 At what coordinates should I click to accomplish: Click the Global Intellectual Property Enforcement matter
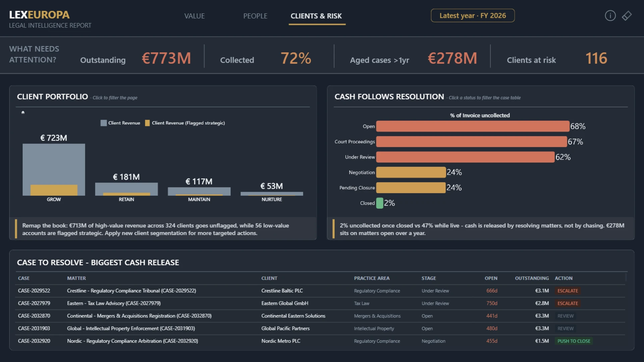(x=131, y=328)
